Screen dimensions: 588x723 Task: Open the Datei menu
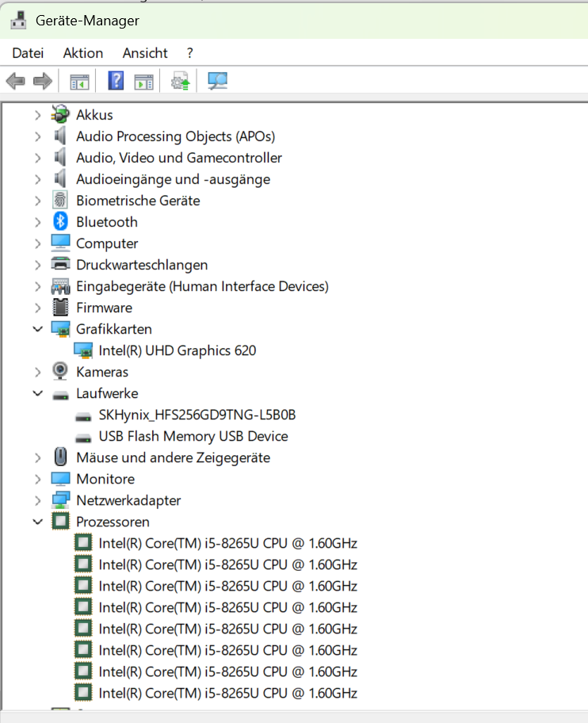point(28,53)
